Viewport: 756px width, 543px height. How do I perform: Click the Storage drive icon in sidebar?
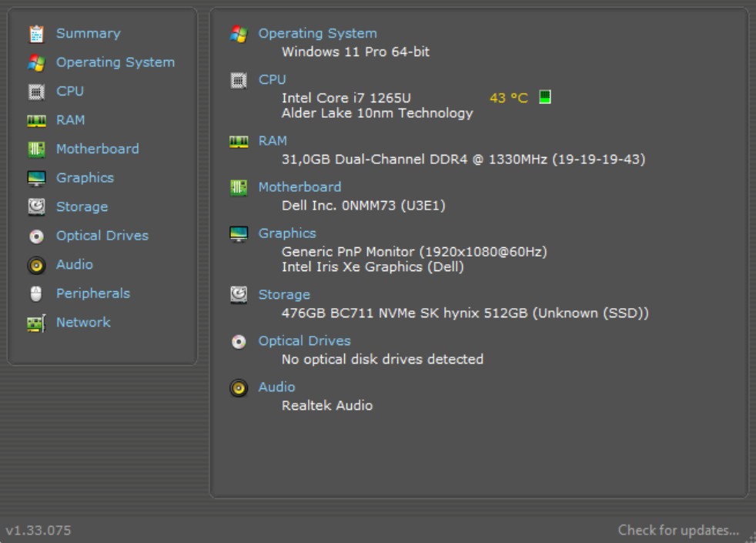36,207
